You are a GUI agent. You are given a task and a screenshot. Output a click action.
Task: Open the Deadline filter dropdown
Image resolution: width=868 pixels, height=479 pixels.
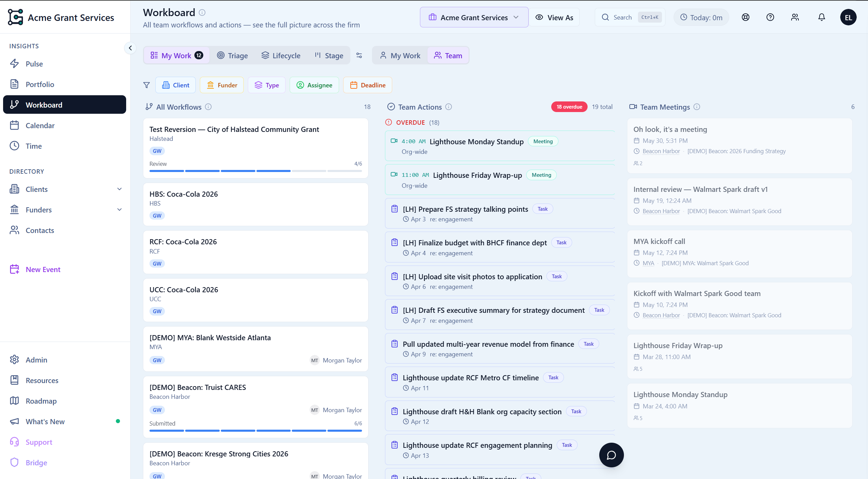367,85
